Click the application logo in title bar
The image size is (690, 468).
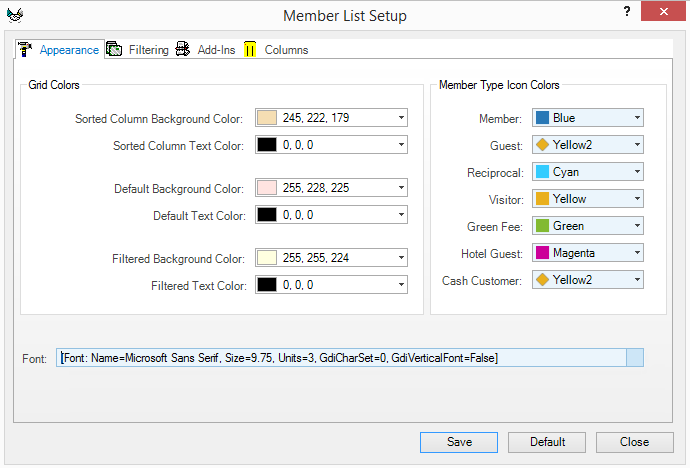[14, 16]
